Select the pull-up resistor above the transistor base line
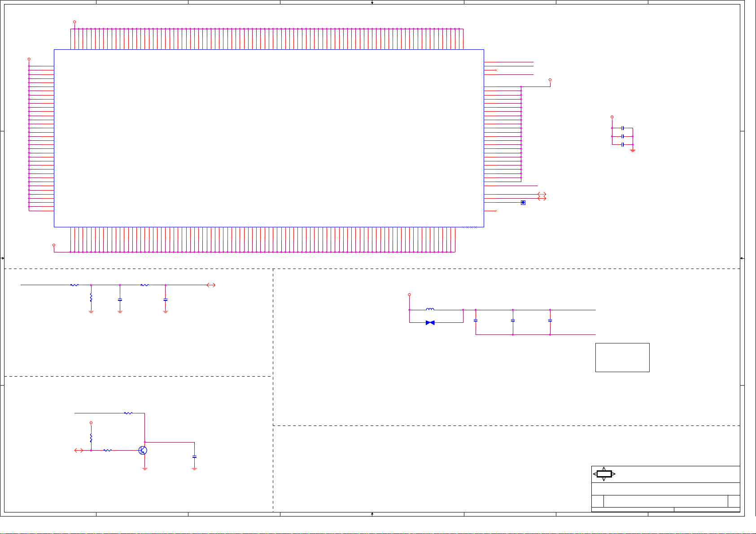 pyautogui.click(x=91, y=438)
